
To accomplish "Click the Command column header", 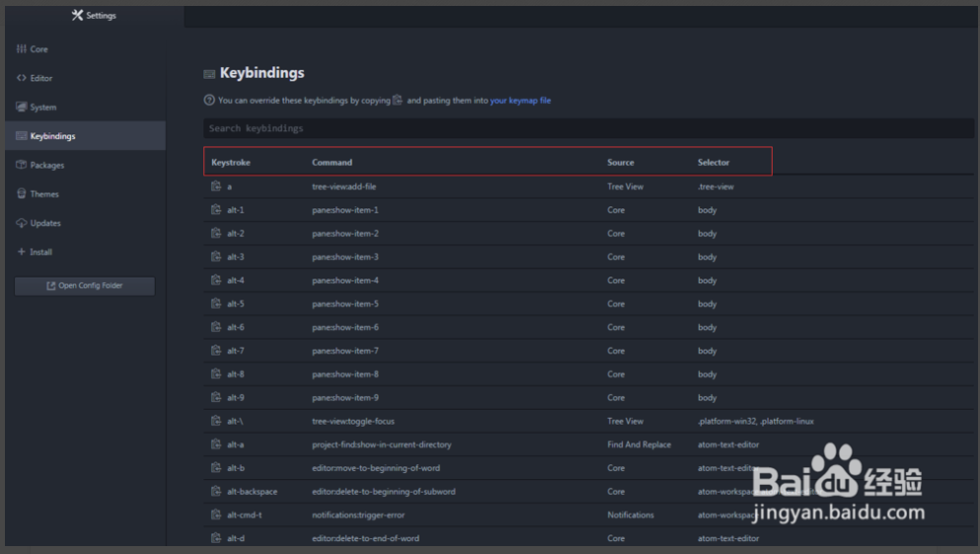I will click(x=332, y=162).
